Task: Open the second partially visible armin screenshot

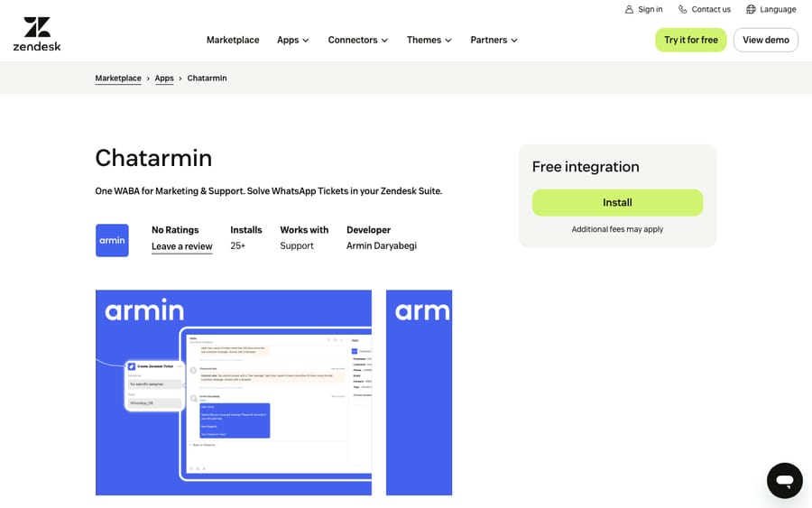Action: (419, 393)
